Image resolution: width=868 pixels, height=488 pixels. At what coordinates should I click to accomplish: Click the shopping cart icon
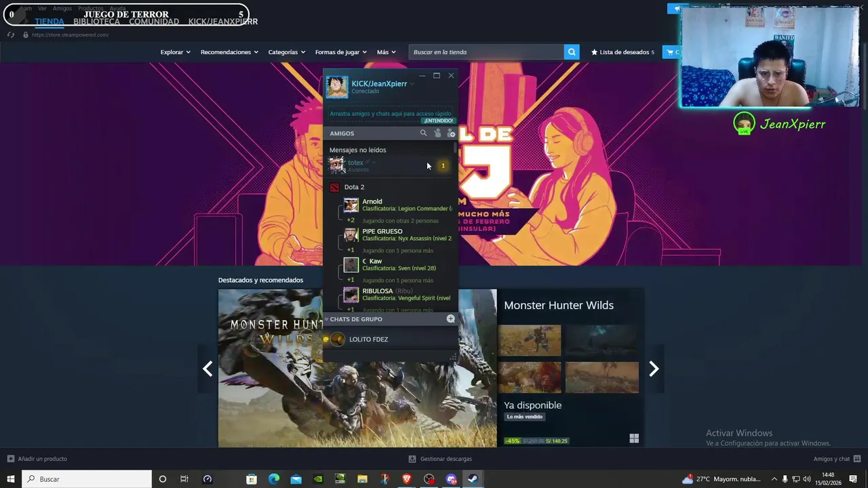point(671,52)
